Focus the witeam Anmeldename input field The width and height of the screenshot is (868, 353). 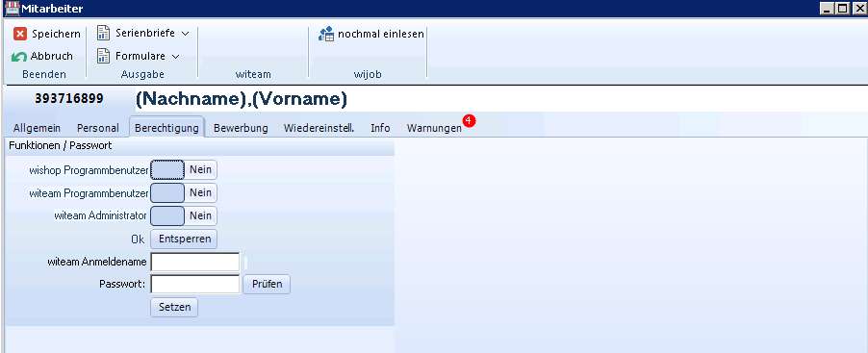194,262
